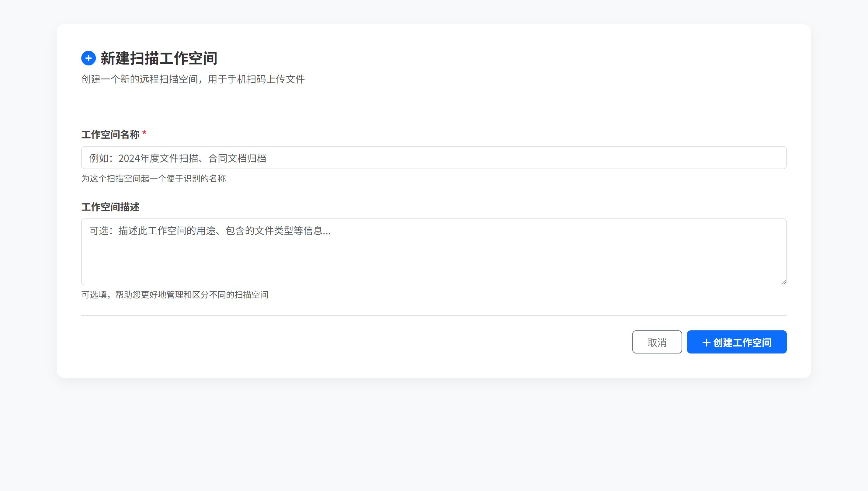Click the plus icon inside 创建工作空间 button
This screenshot has width=868, height=491.
(x=706, y=342)
